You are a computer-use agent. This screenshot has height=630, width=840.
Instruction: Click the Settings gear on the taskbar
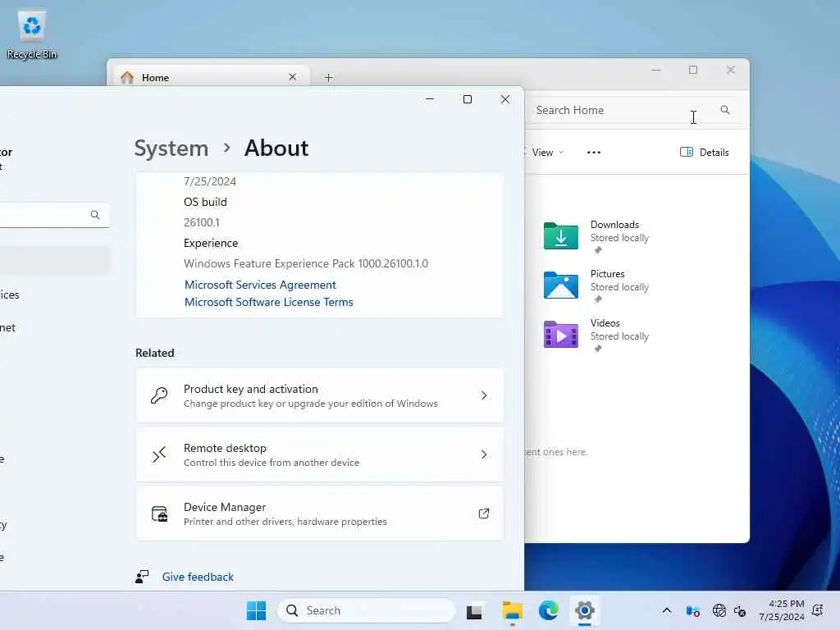585,610
